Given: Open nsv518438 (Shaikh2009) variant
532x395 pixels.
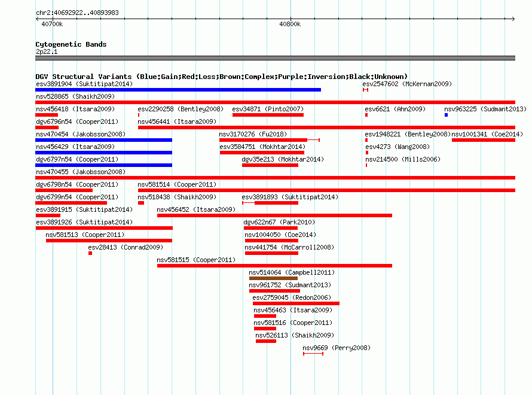Looking at the screenshot, I should tap(177, 197).
